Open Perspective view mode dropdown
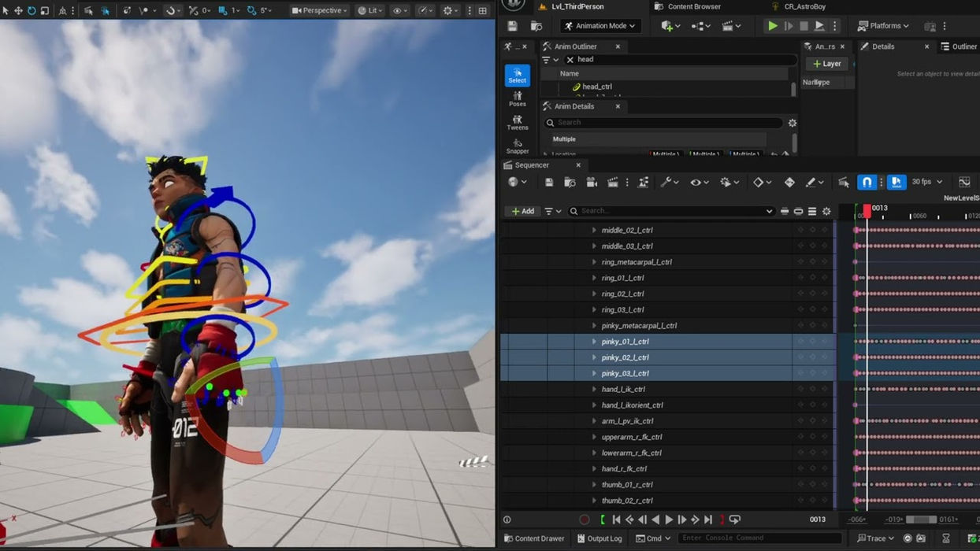This screenshot has width=980, height=551. click(x=319, y=11)
